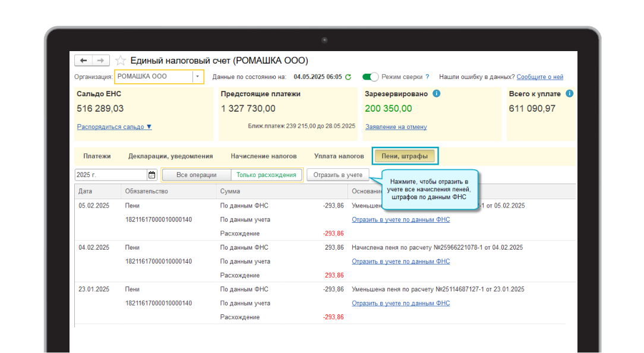
Task: Select the Только расхождения filter
Action: [266, 175]
